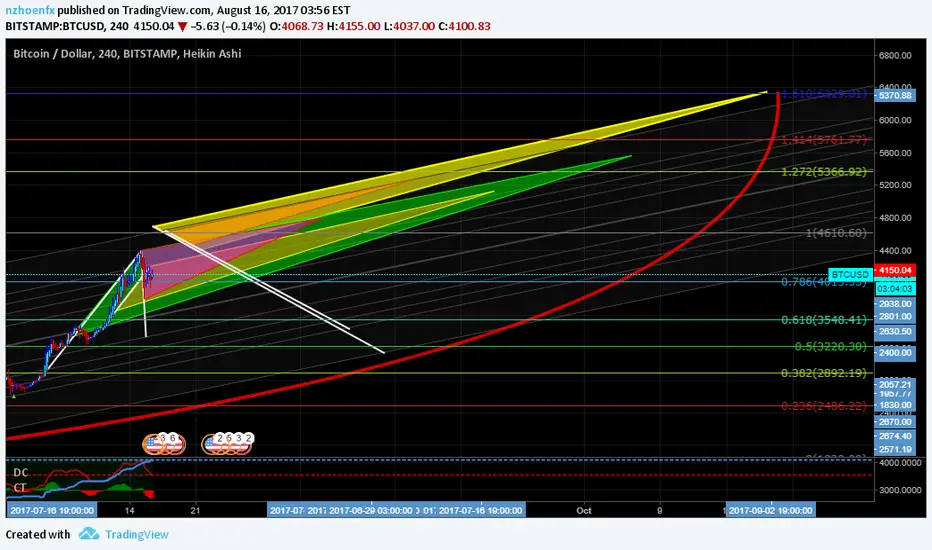Click the 2017-09-02 19:00:00 time axis marker
The height and width of the screenshot is (550, 932).
click(x=770, y=510)
